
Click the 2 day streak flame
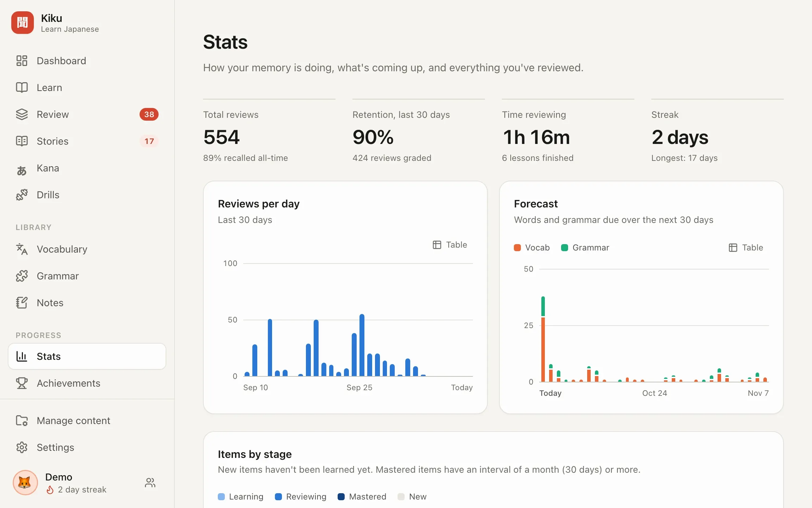(x=50, y=490)
